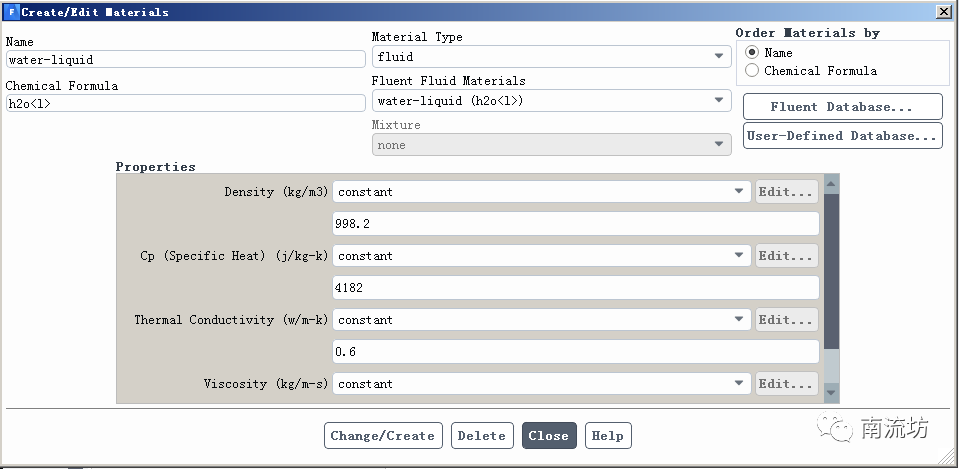Expand Fluent Fluid Materials dropdown

[x=551, y=101]
